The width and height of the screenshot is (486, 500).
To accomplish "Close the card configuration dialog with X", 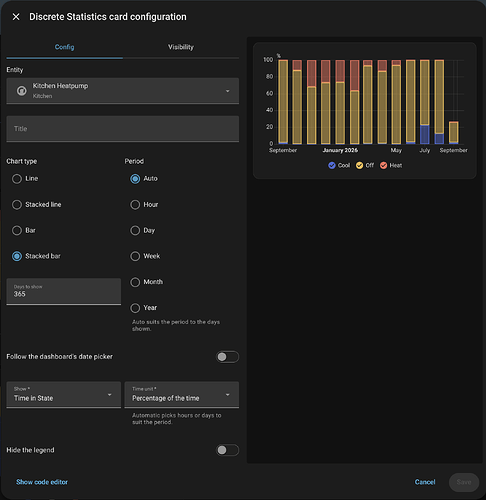I will tap(16, 17).
